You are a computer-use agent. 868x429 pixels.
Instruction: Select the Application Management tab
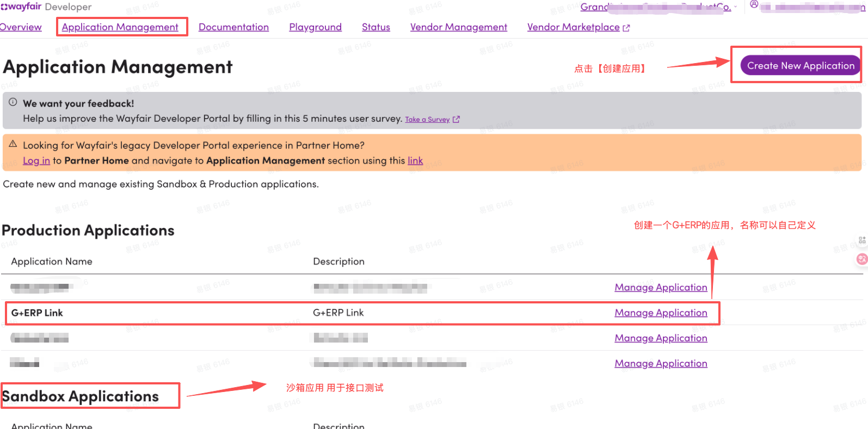coord(120,27)
